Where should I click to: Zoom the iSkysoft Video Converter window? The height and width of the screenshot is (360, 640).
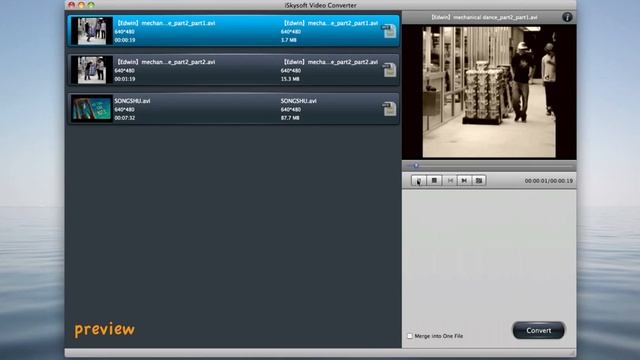pos(91,5)
